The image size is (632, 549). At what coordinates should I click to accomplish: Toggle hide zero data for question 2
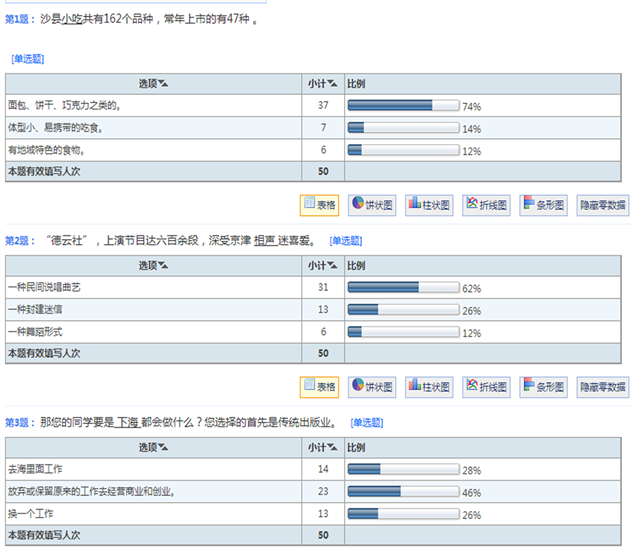603,387
